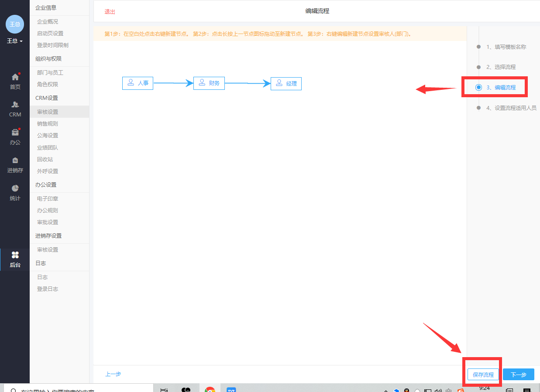The height and width of the screenshot is (392, 540).
Task: Open 回收站 recycle bin
Action: (45, 159)
